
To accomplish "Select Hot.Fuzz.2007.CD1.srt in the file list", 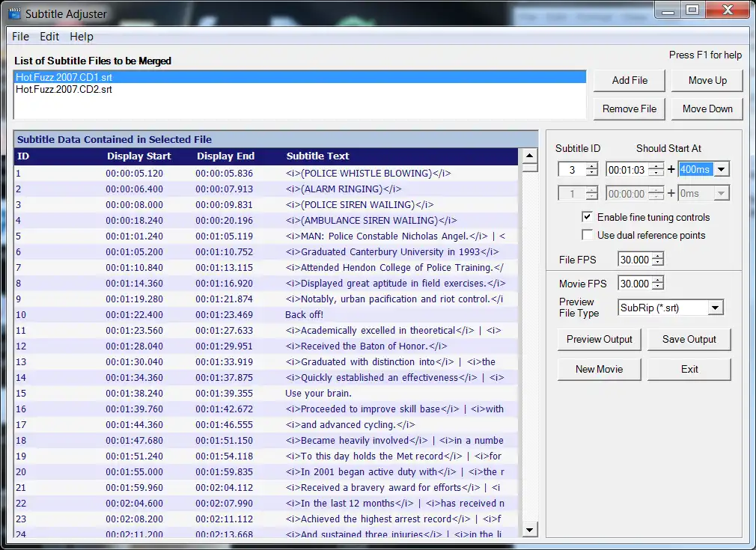I will [299, 77].
